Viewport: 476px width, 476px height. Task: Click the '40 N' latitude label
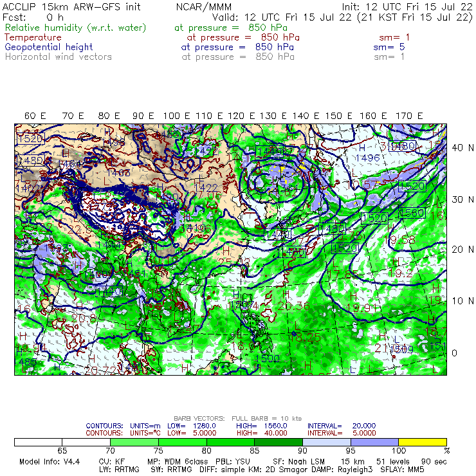pyautogui.click(x=462, y=148)
